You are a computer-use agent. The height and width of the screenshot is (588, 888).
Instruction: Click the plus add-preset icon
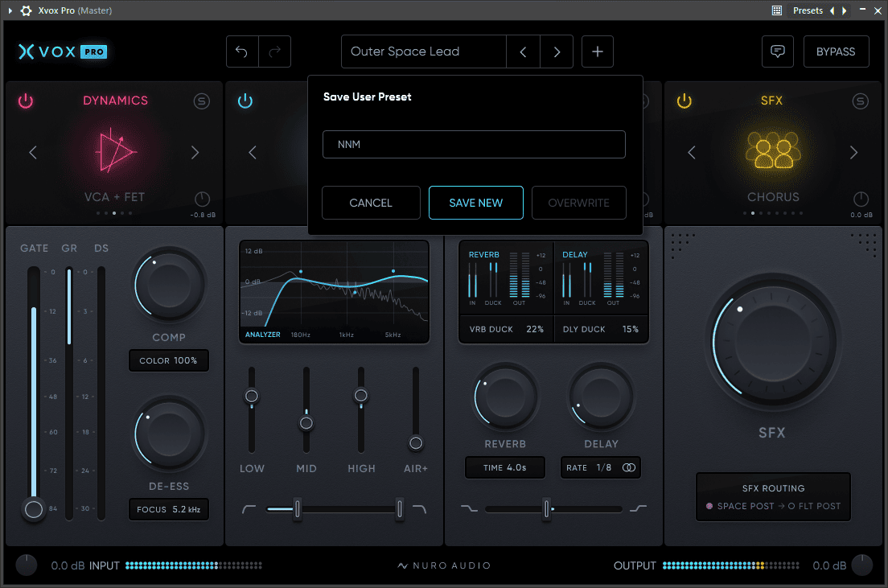[598, 51]
